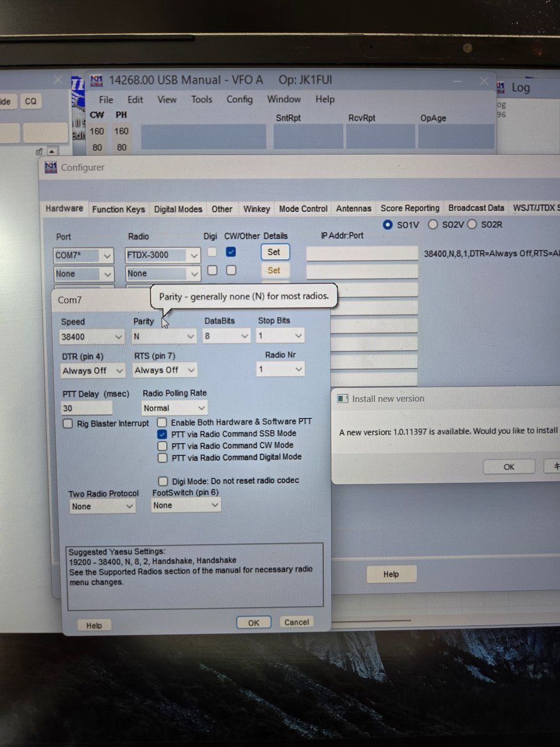Click the Log window title icon
Viewport: 560px width, 747px height.
502,87
